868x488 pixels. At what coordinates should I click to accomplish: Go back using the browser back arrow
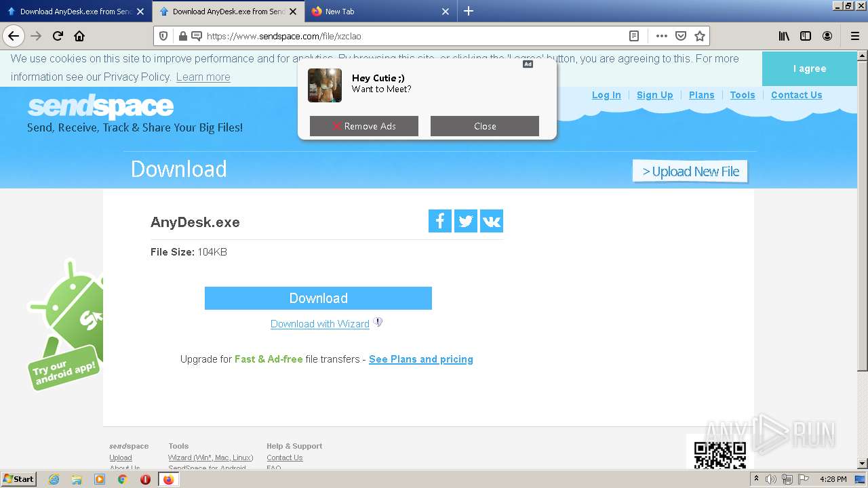(x=14, y=36)
